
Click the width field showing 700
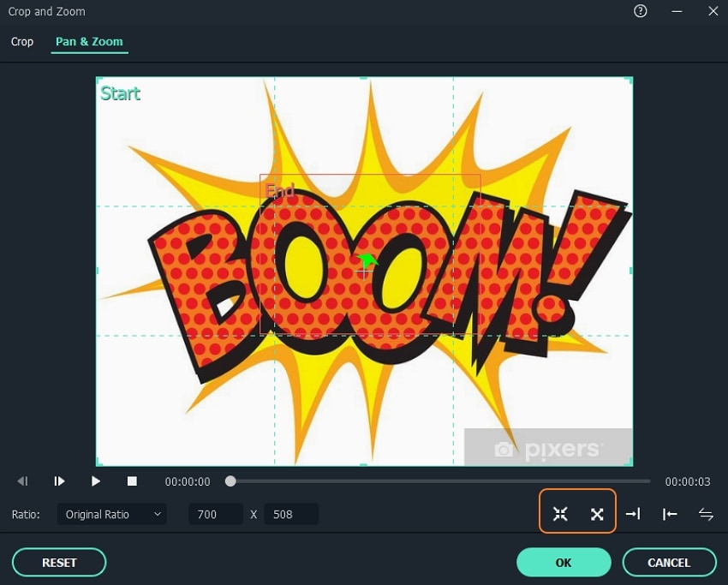coord(216,514)
